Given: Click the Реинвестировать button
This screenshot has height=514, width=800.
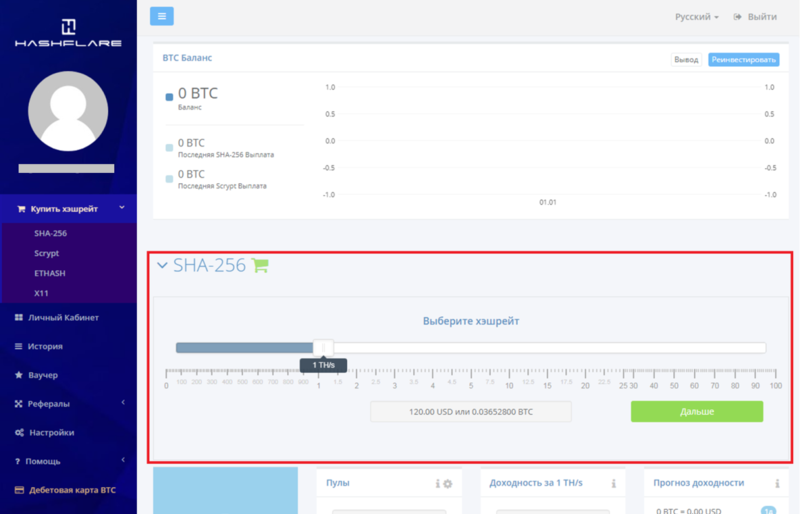Looking at the screenshot, I should 743,60.
